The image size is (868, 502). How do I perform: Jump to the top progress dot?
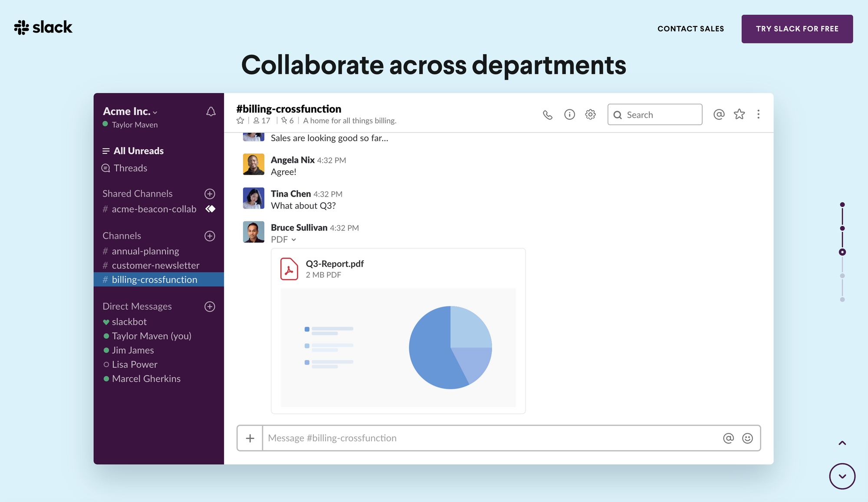click(x=842, y=205)
